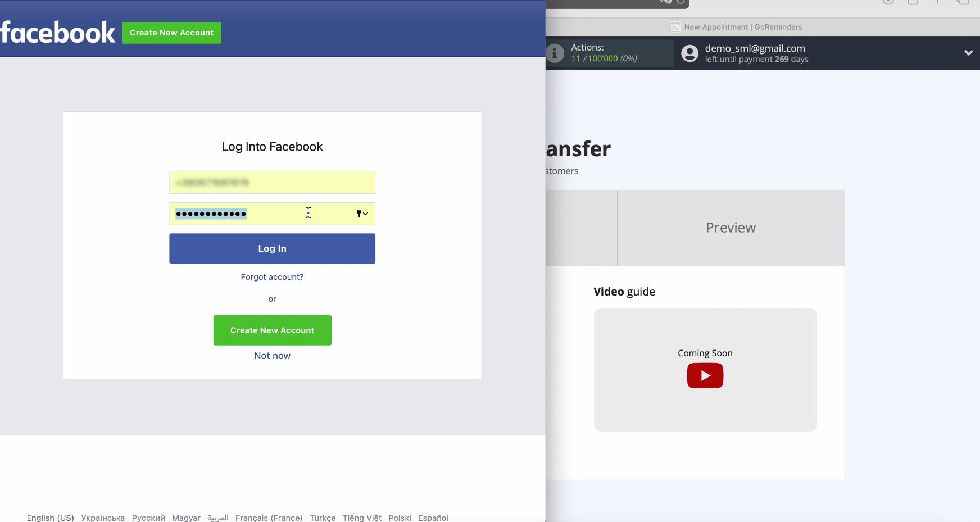980x522 pixels.
Task: Click the info icon beside Actions
Action: 555,53
